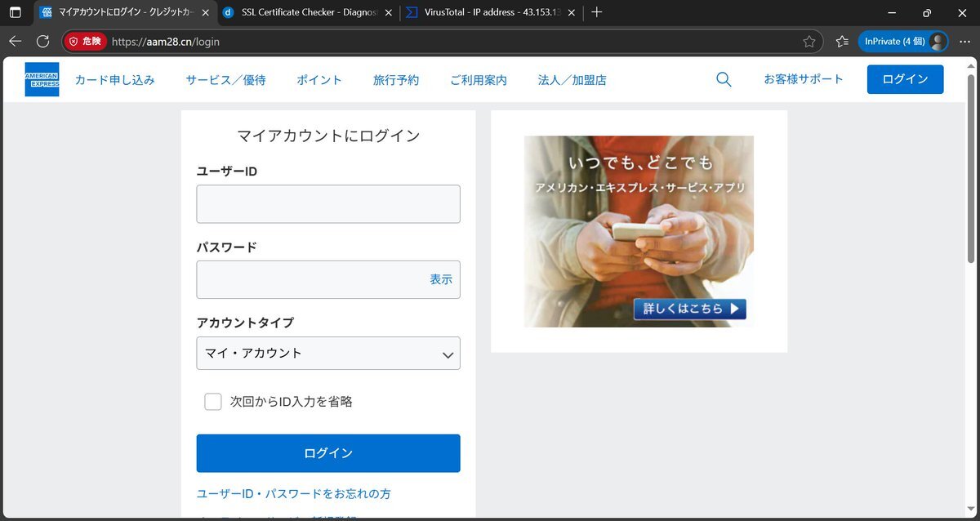Open the browser settings ellipsis menu
Viewport: 980px width, 521px height.
pyautogui.click(x=964, y=41)
